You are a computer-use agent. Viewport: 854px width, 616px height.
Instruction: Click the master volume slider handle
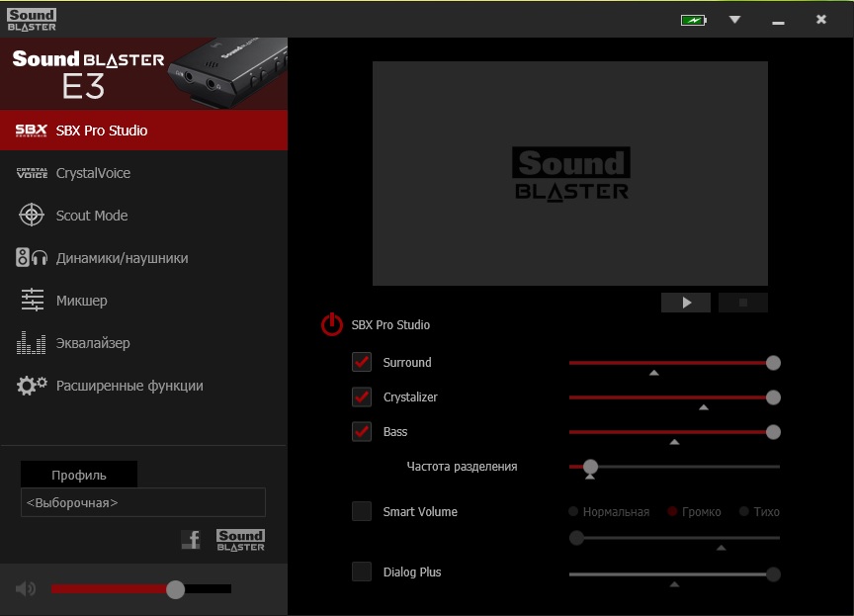pyautogui.click(x=175, y=589)
